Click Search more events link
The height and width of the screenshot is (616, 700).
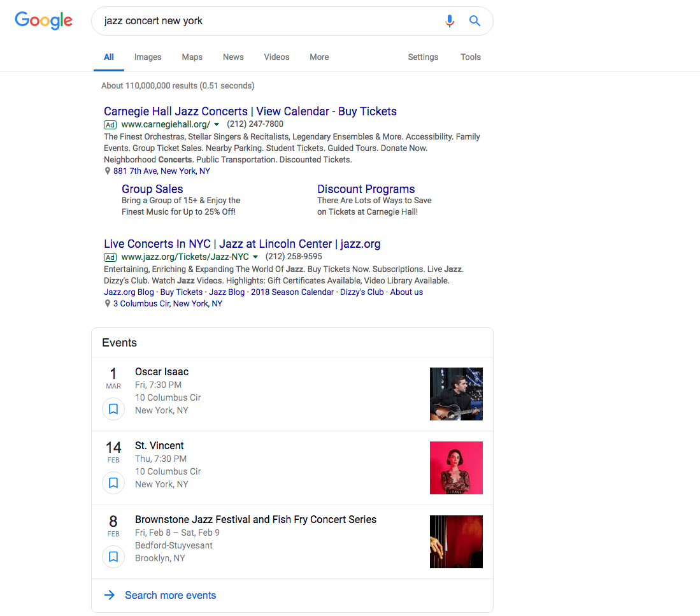(x=171, y=595)
